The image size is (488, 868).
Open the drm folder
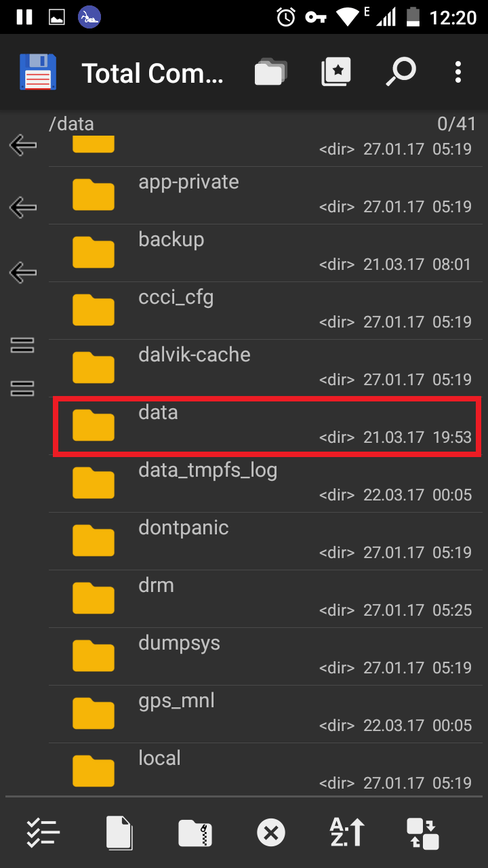(x=267, y=599)
